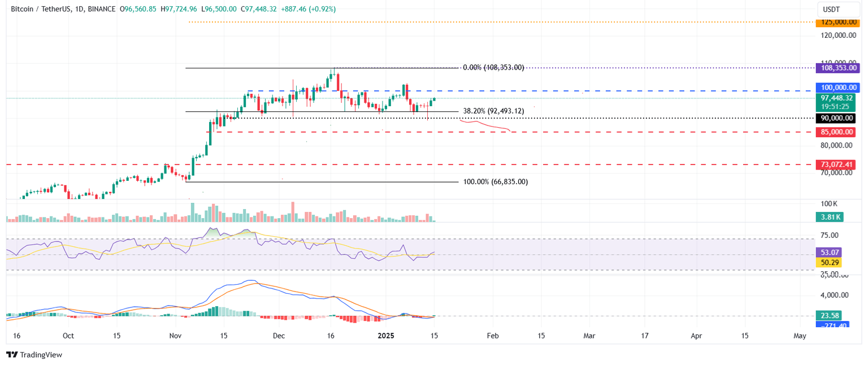Click the 38.20% Fibonacci retracement label

(x=493, y=111)
